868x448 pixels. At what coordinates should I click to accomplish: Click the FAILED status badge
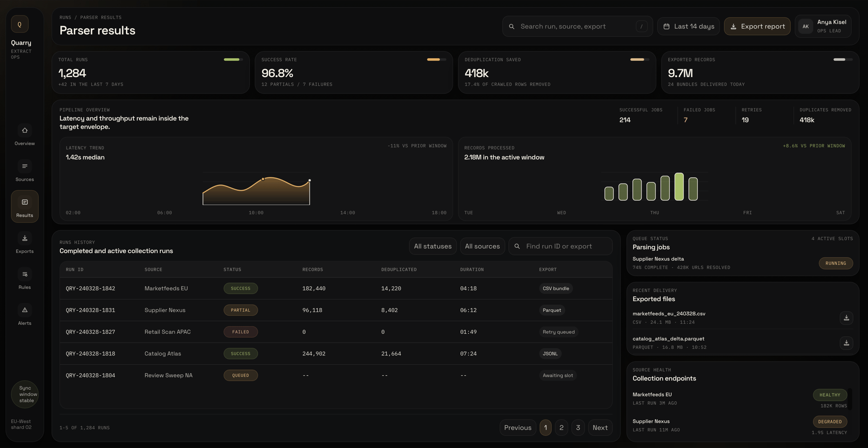[x=241, y=332]
